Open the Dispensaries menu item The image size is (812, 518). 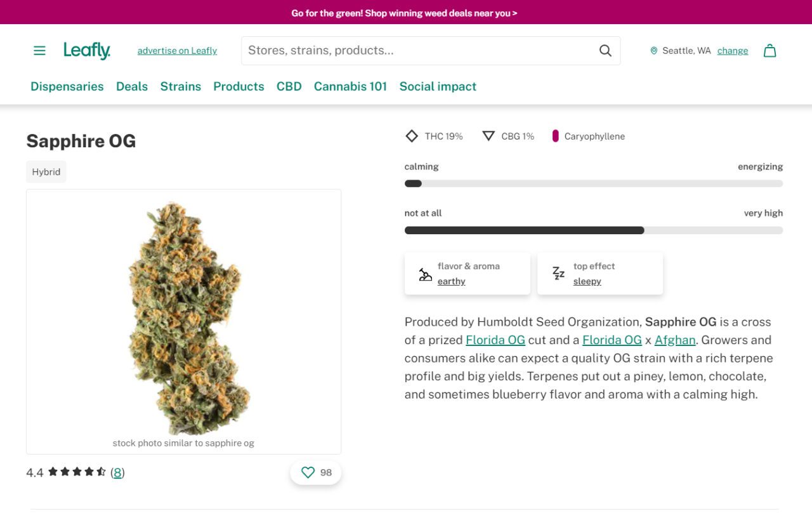coord(67,86)
